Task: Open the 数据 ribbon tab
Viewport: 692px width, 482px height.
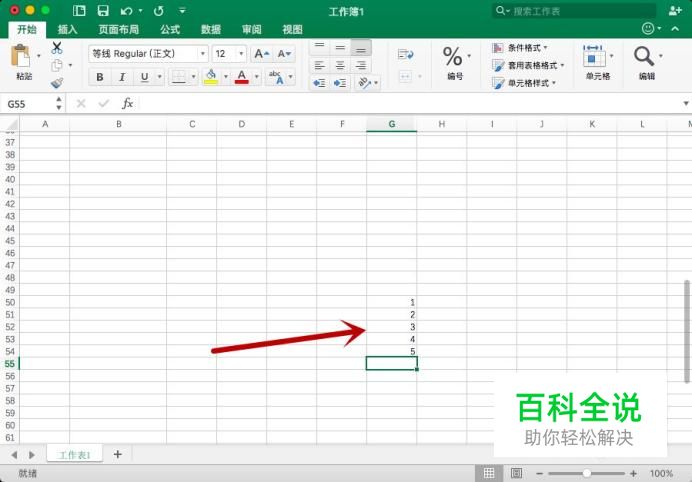Action: click(211, 30)
